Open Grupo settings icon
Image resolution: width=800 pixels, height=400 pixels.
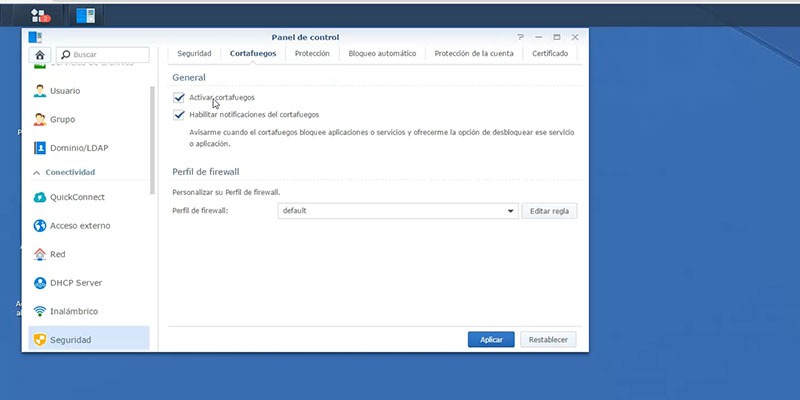click(39, 119)
